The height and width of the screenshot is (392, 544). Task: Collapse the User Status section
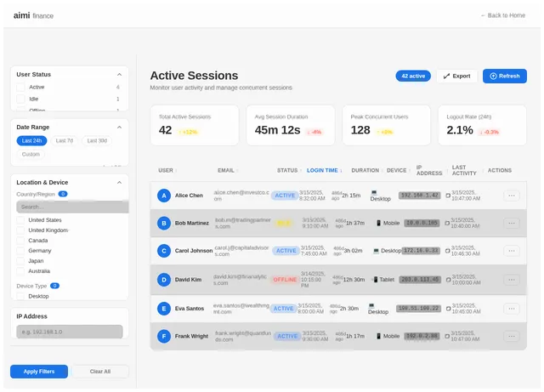(119, 74)
